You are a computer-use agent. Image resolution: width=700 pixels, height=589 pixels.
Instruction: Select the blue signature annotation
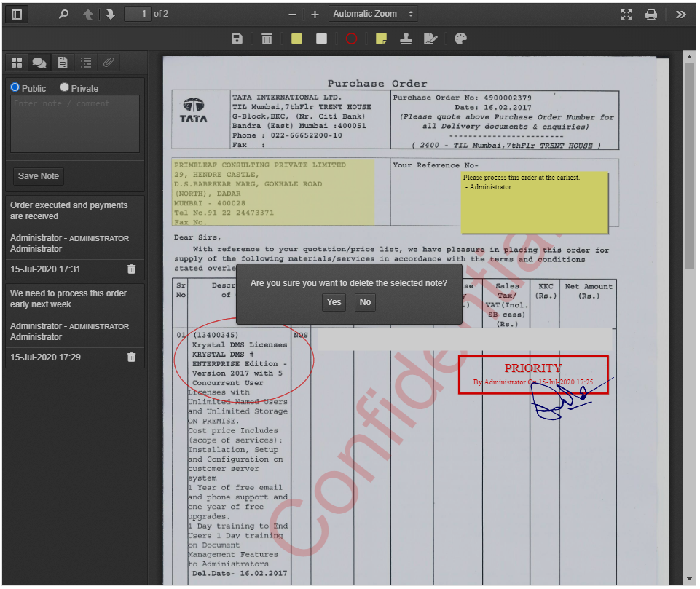click(x=571, y=398)
